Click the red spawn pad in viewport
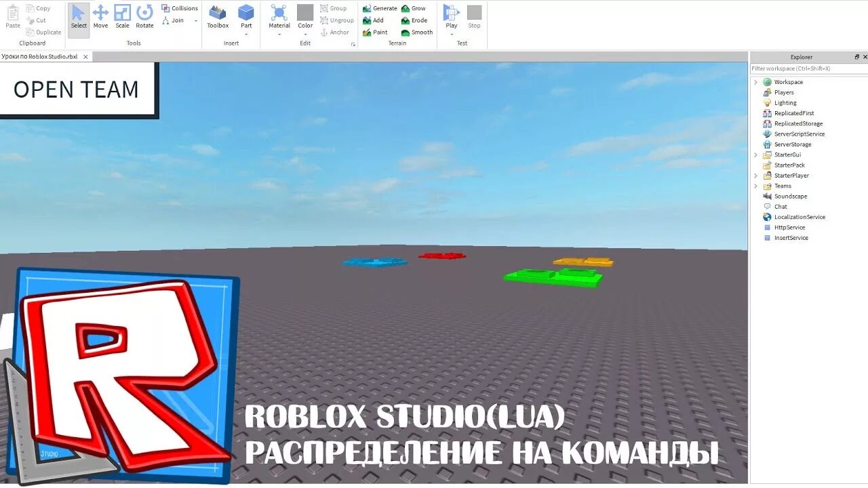Viewport: 868px width, 488px height. click(441, 256)
